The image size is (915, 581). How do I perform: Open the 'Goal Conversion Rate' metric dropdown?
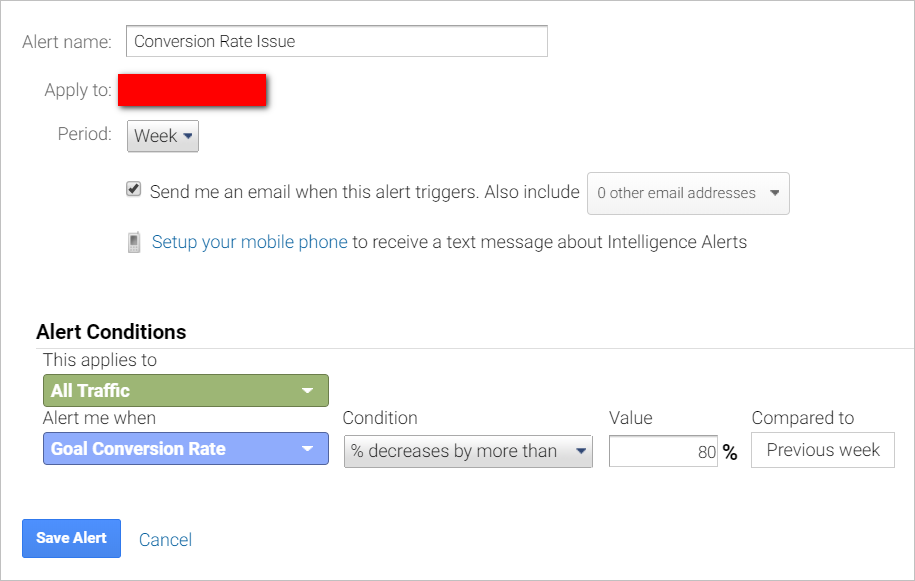point(185,449)
